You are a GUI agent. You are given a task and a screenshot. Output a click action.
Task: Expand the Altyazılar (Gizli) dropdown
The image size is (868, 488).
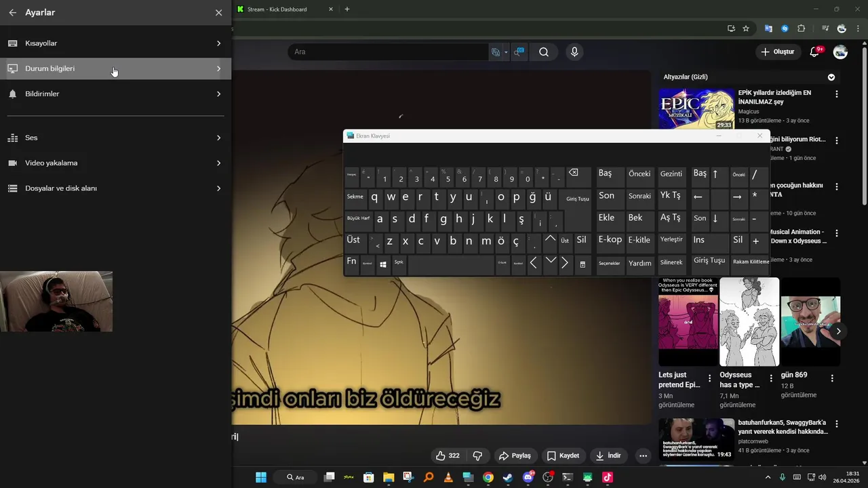[831, 77]
